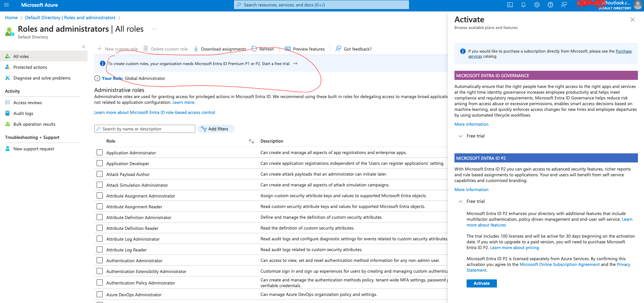Check the Attribute Definition Administrator checkbox
Image resolution: width=644 pixels, height=303 pixels.
click(x=100, y=217)
